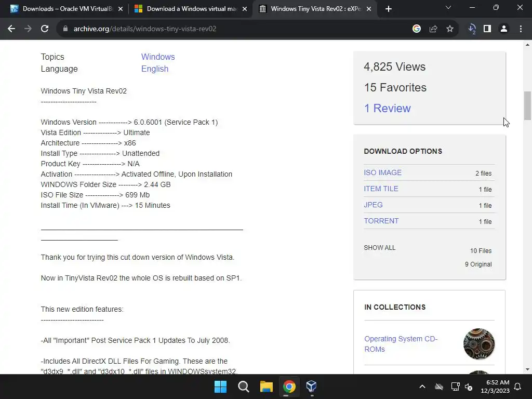Show hidden system tray icons

click(x=422, y=387)
